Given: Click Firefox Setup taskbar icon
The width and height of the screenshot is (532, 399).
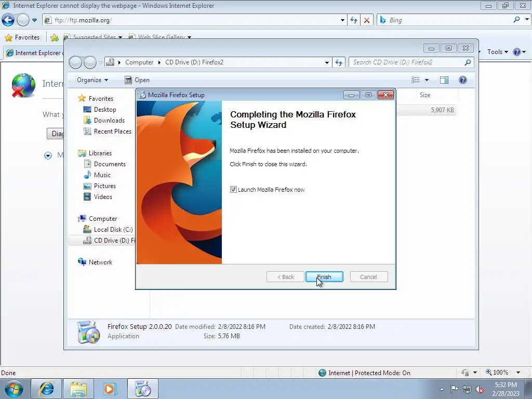Looking at the screenshot, I should [x=142, y=389].
